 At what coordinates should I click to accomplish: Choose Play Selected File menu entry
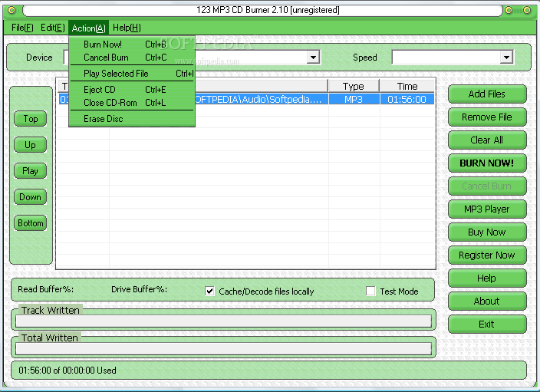tap(132, 74)
